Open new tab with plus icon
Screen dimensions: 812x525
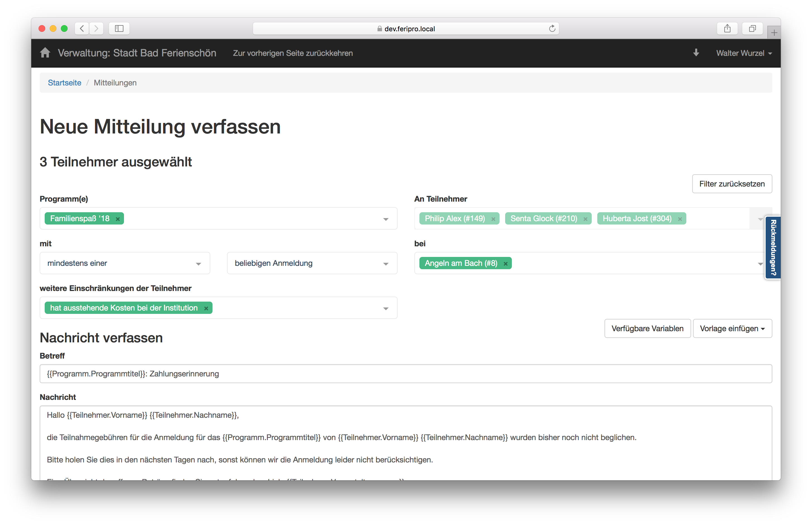pos(774,33)
